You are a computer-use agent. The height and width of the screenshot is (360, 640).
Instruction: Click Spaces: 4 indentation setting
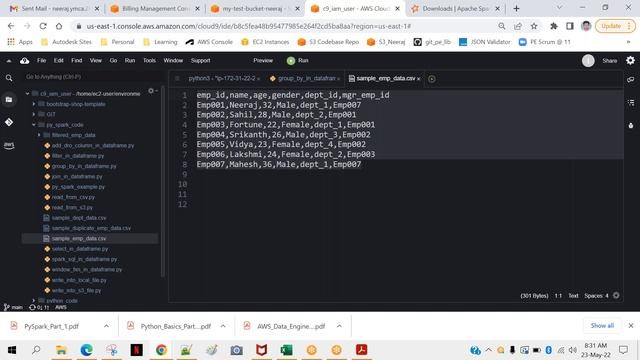click(596, 296)
